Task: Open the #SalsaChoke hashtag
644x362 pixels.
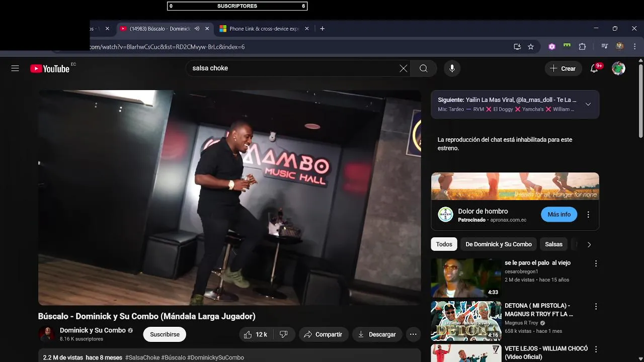Action: coord(142,357)
